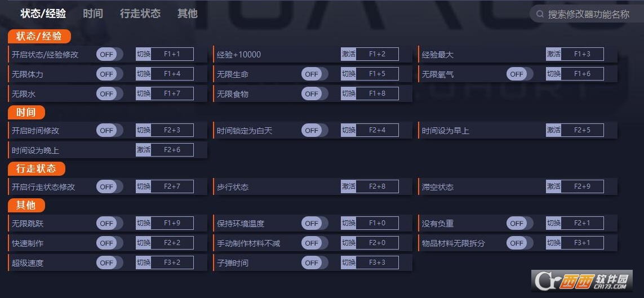
Task: Click the orange 行走状态 section header
Action: tap(37, 168)
